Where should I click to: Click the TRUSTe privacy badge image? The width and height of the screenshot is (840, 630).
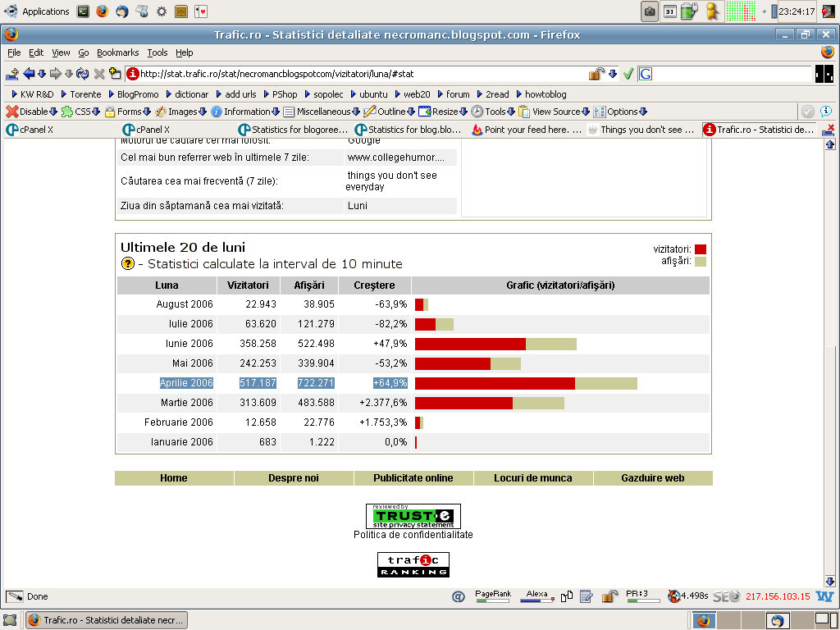click(x=413, y=516)
